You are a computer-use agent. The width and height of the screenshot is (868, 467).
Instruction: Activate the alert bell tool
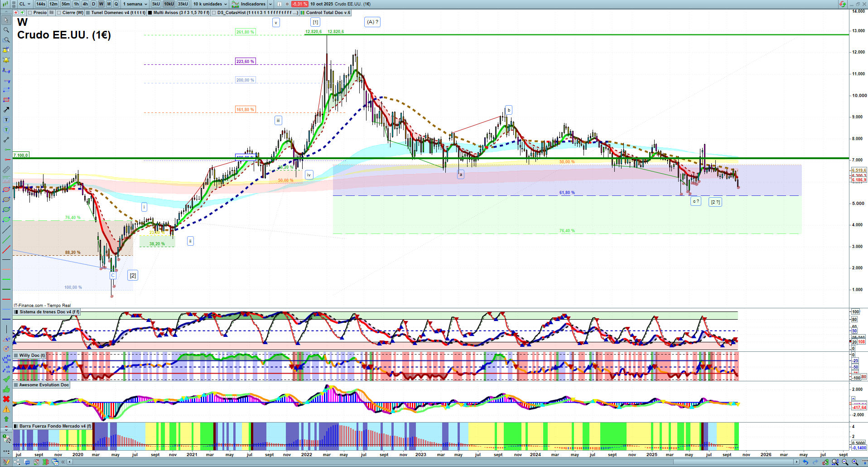tap(6, 60)
